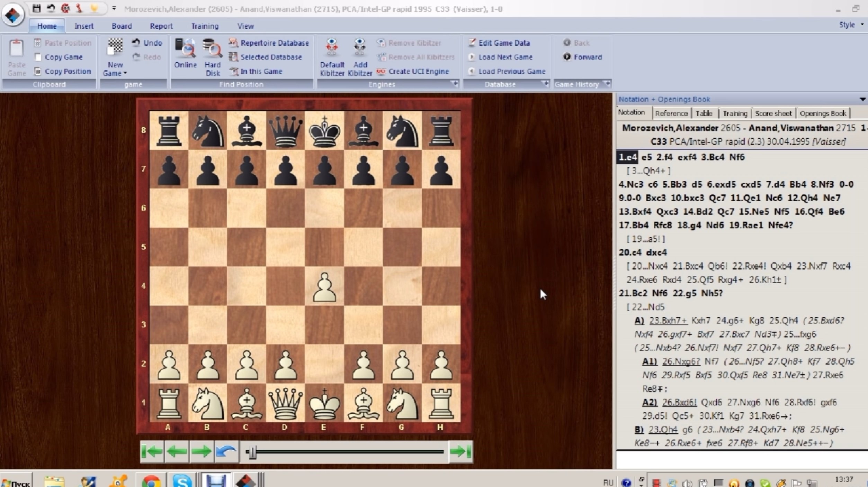Click variation move 26.Bxd6! in notation
The image size is (868, 487).
point(679,403)
